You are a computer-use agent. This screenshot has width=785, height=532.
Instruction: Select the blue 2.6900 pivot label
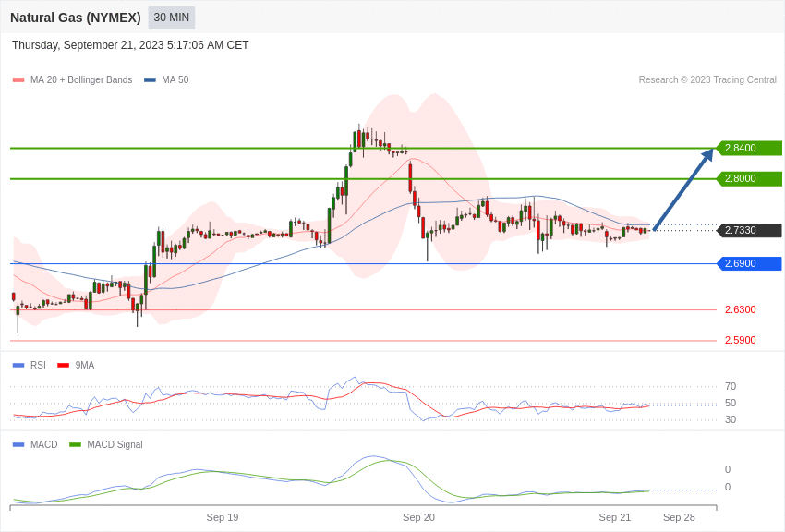[749, 263]
